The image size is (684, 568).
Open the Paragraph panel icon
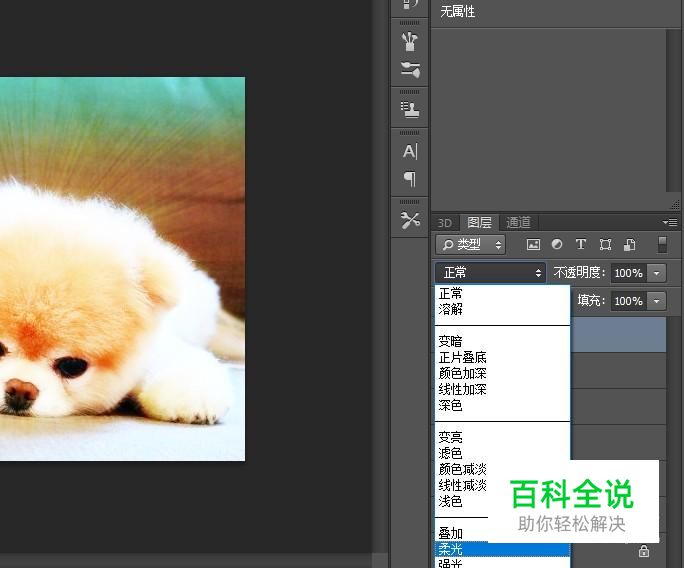pos(410,179)
